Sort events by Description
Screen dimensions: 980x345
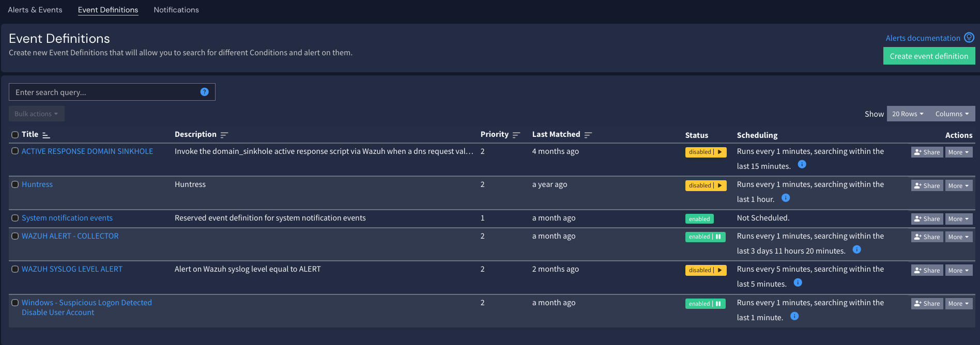[x=224, y=134]
